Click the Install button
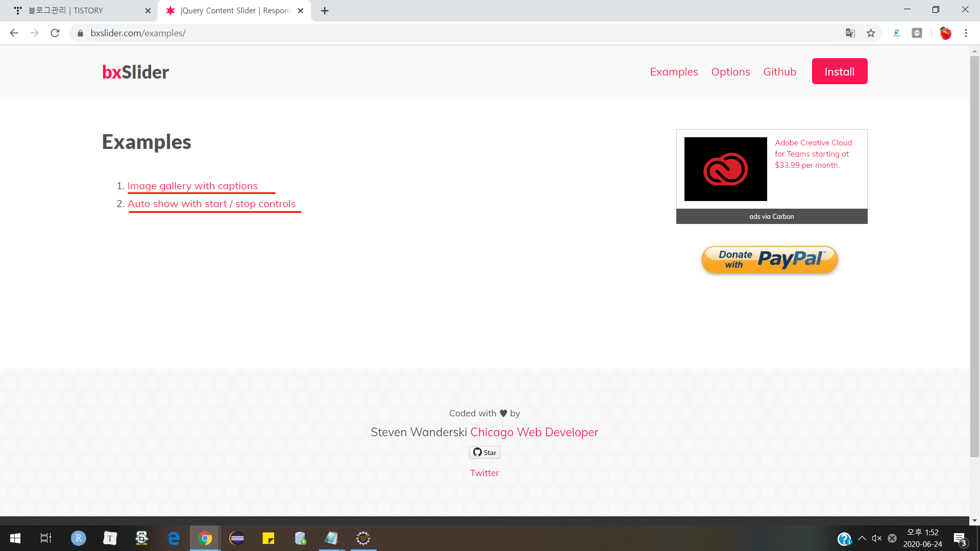The width and height of the screenshot is (980, 551). click(839, 71)
